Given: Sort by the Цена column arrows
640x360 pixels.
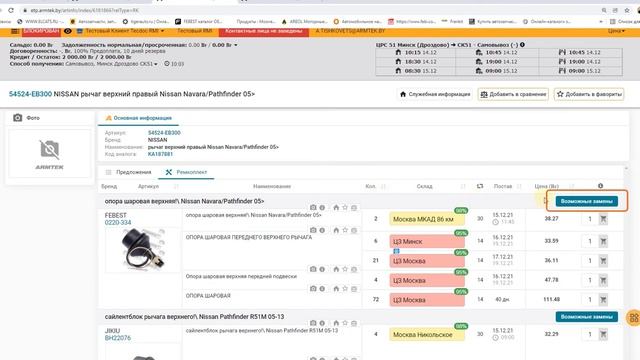Looking at the screenshot, I should point(571,187).
